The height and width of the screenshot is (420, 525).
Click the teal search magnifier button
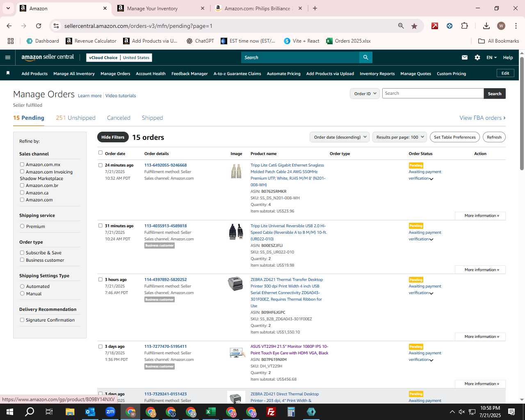click(x=365, y=57)
